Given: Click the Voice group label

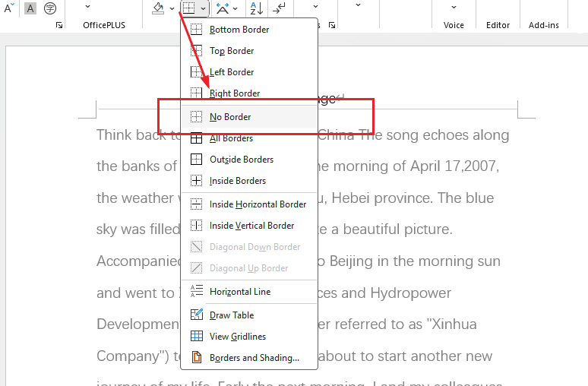Looking at the screenshot, I should coord(454,25).
